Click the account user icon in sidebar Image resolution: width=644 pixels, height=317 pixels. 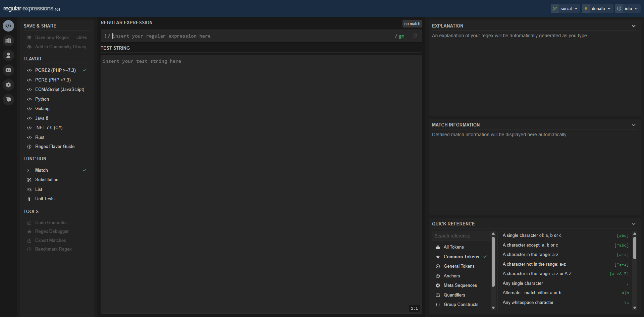pos(8,55)
